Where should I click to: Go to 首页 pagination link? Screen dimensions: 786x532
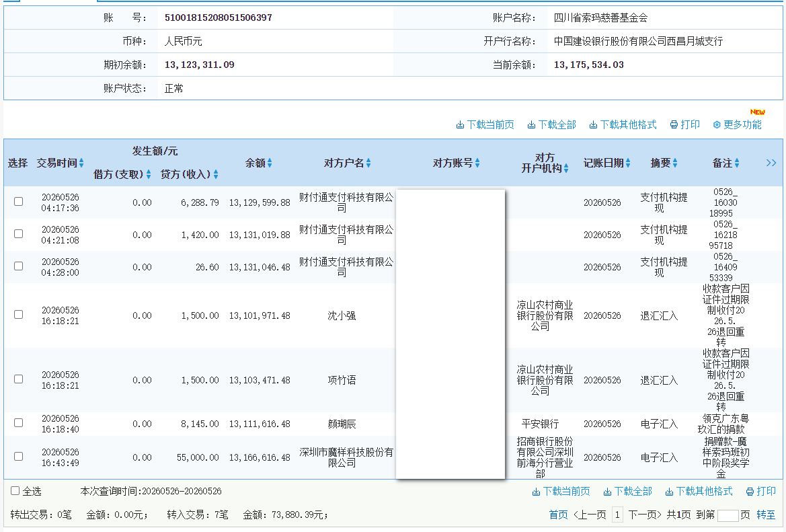click(x=559, y=515)
